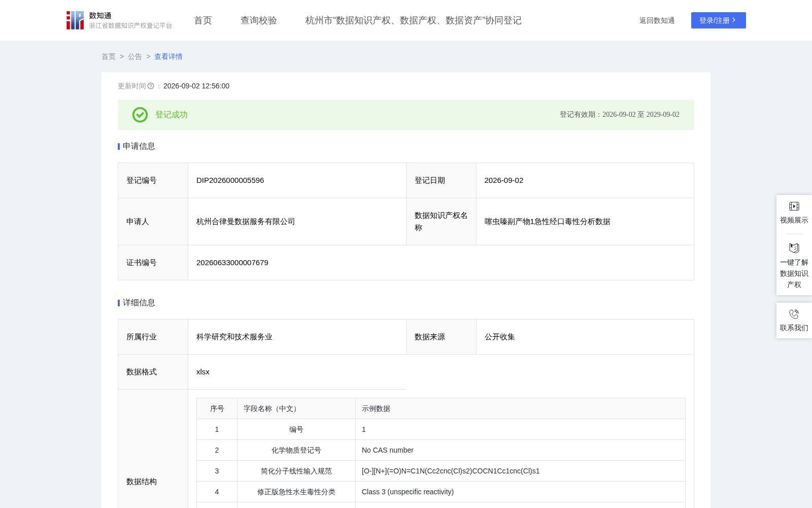812x508 pixels.
Task: Click the 返回数知通 link
Action: [657, 20]
